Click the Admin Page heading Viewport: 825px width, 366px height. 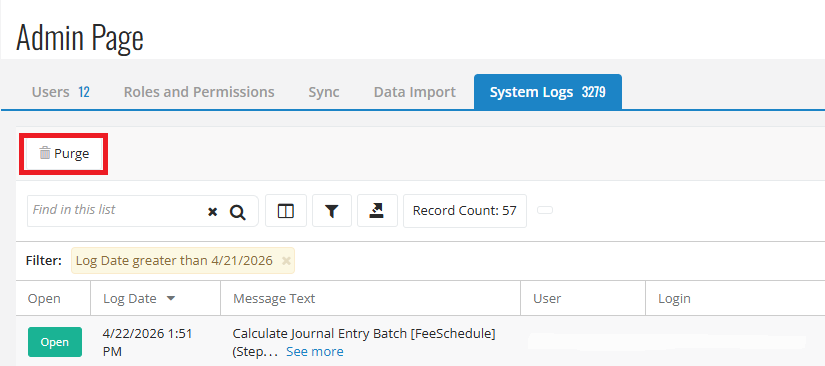[x=80, y=38]
